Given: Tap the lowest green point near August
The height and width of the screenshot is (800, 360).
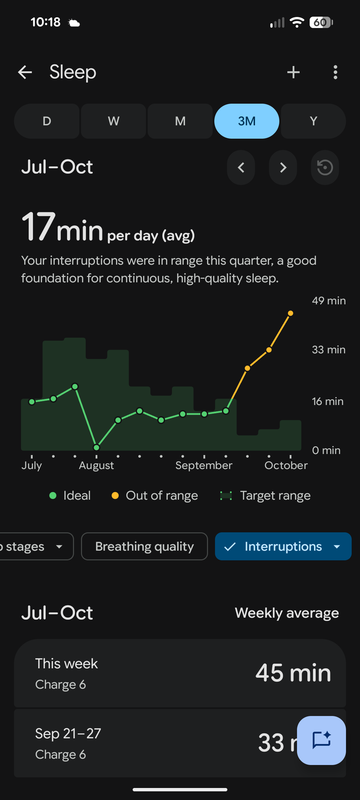Looking at the screenshot, I should (96, 447).
